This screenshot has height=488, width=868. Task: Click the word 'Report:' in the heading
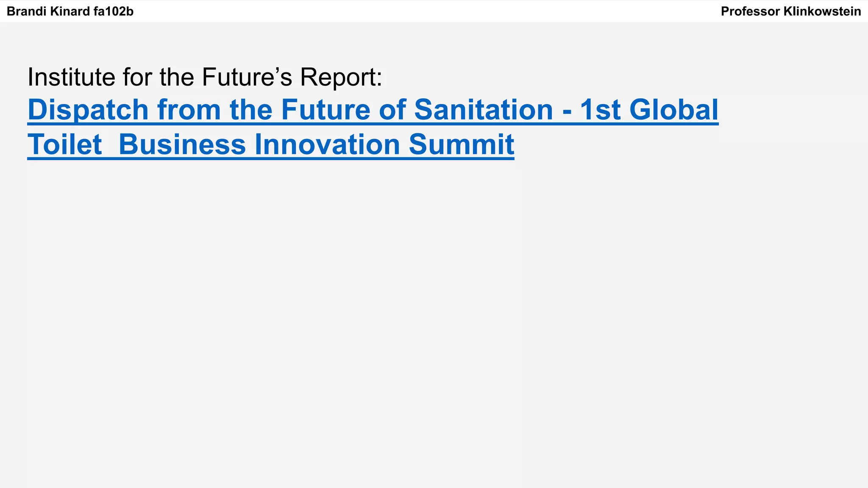[x=341, y=77]
